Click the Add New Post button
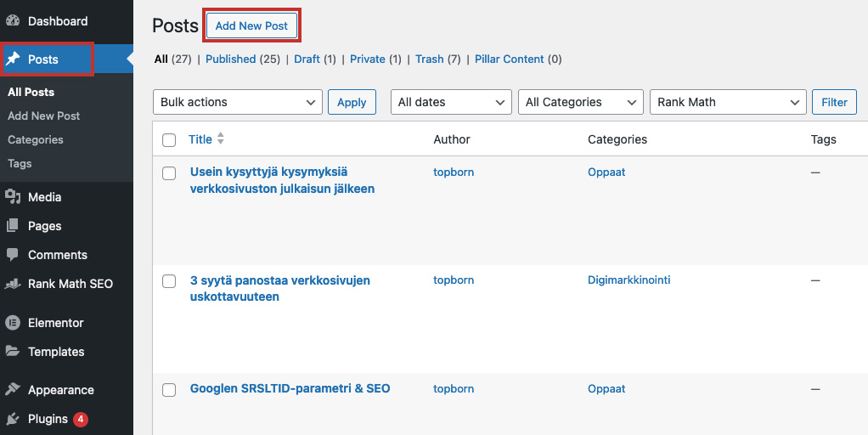Image resolution: width=868 pixels, height=435 pixels. coord(252,25)
